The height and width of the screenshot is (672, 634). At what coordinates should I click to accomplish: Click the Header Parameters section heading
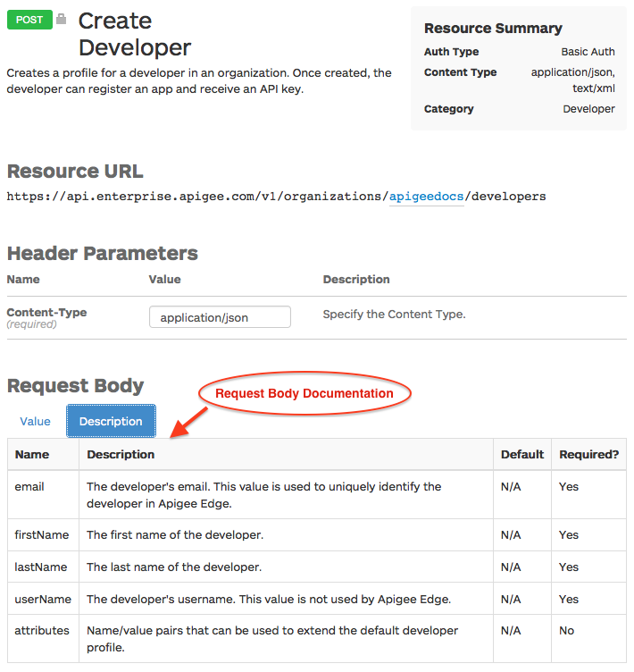tap(102, 253)
